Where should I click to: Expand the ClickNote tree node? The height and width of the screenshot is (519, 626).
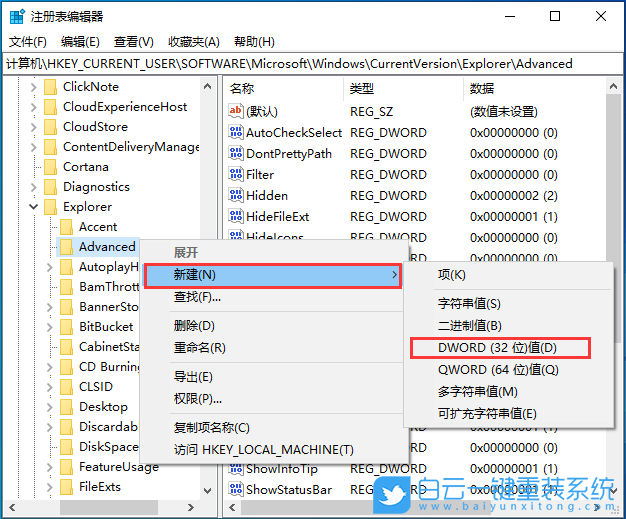34,87
